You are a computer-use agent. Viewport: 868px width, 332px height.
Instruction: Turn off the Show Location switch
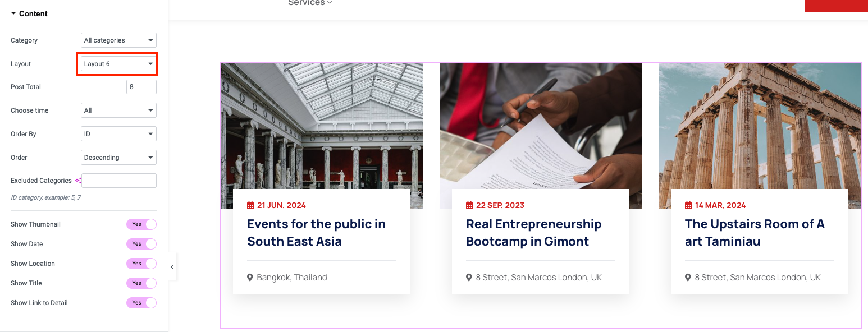click(x=141, y=264)
